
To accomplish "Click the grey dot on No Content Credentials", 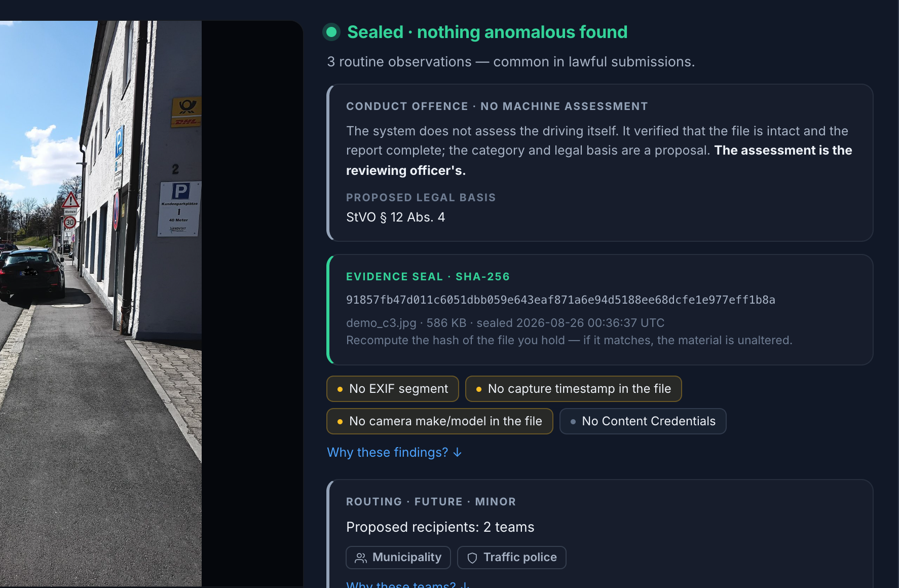I will (x=573, y=422).
